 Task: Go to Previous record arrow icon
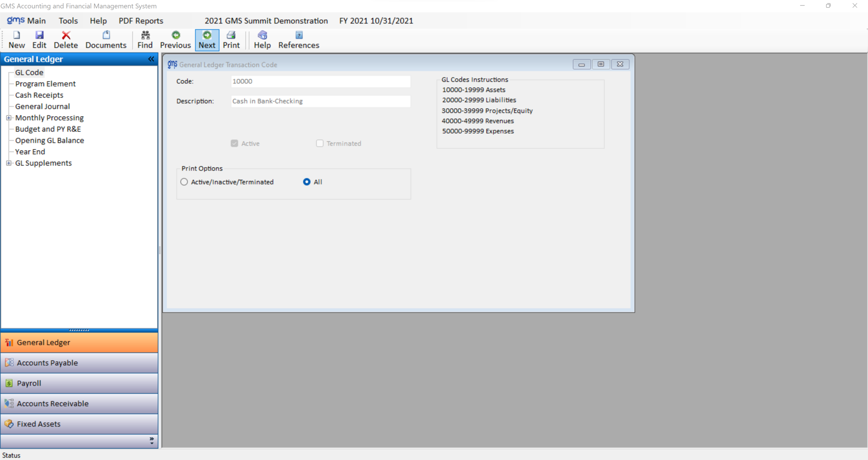[176, 35]
